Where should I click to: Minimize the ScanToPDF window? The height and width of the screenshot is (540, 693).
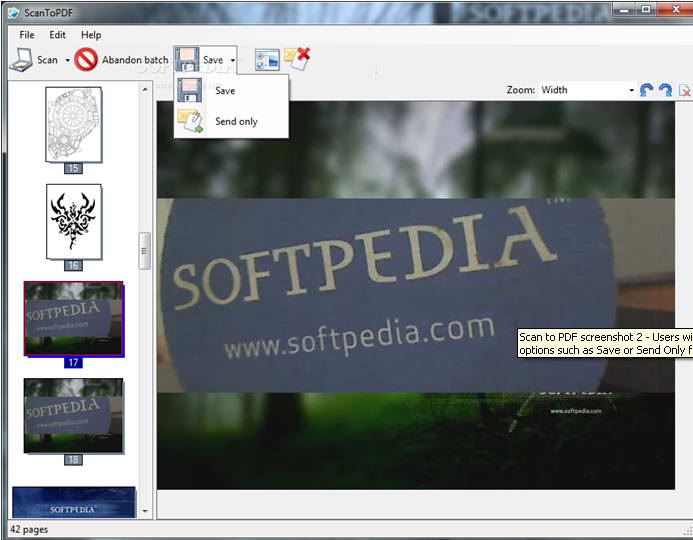coord(625,10)
